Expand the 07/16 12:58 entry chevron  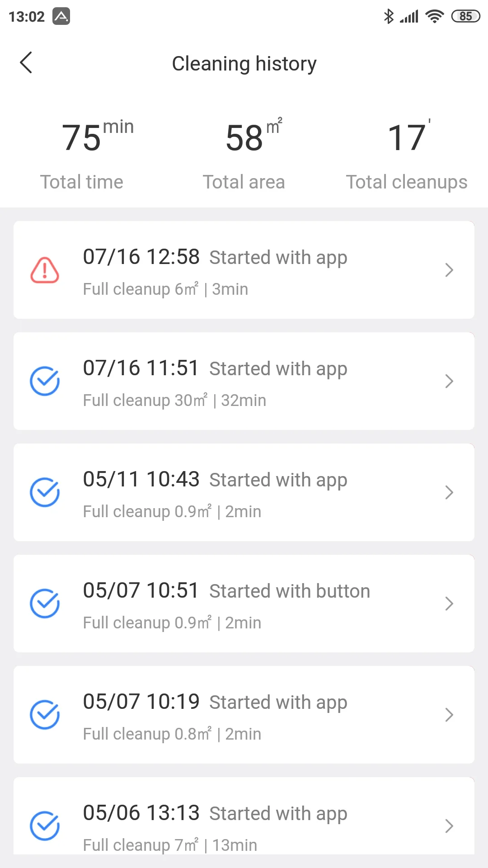449,270
